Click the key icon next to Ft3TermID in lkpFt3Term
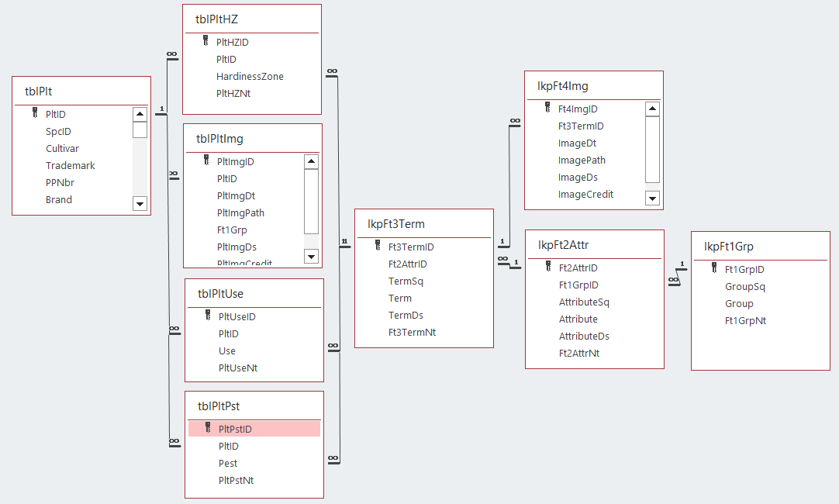 [378, 247]
